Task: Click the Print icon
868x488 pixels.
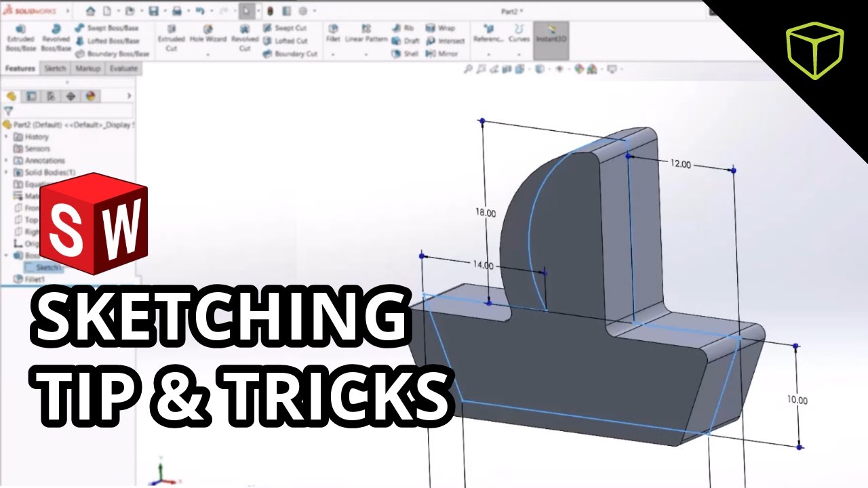Action: pos(176,11)
